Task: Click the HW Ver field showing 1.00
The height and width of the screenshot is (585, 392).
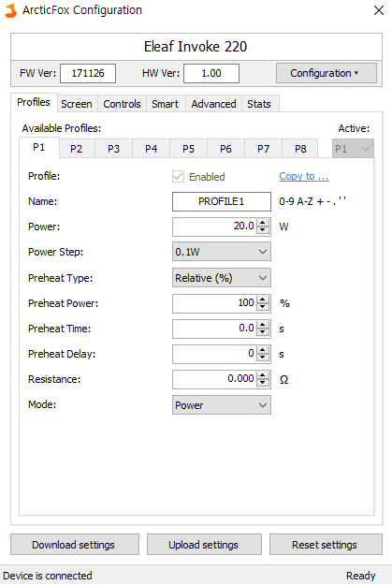Action: pyautogui.click(x=211, y=73)
